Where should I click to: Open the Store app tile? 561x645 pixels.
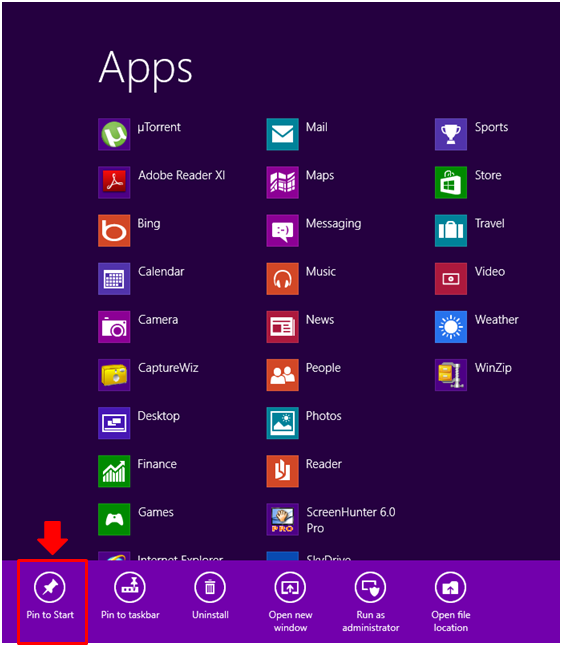(x=451, y=182)
